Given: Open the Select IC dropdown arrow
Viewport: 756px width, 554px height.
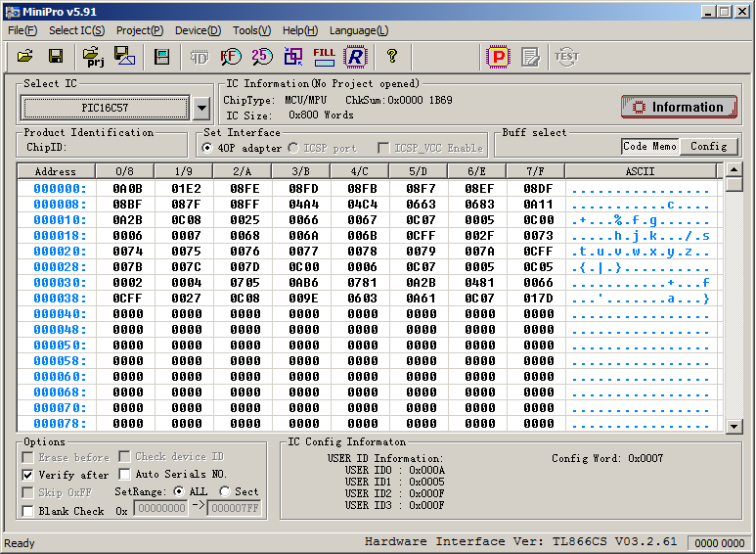Looking at the screenshot, I should [201, 108].
